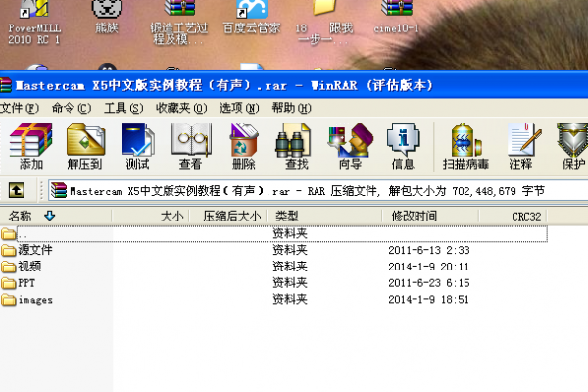This screenshot has width=588, height=392.
Task: Click the 添加 (Add) toolbar icon
Action: click(x=30, y=146)
